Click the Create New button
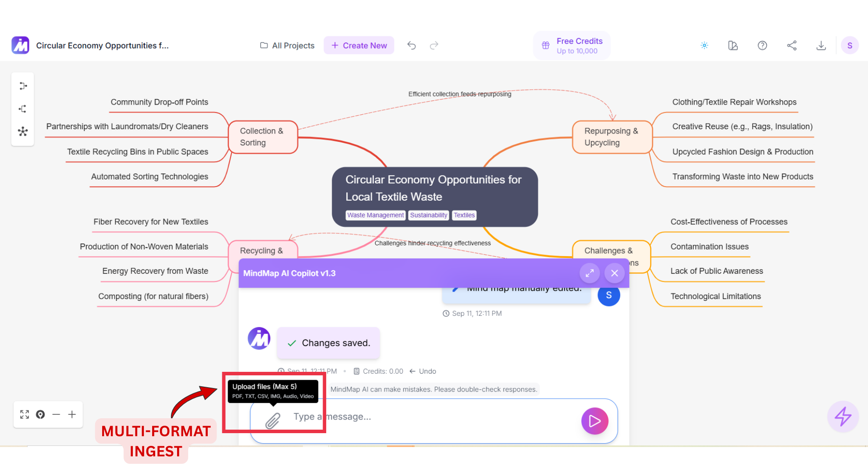 359,46
